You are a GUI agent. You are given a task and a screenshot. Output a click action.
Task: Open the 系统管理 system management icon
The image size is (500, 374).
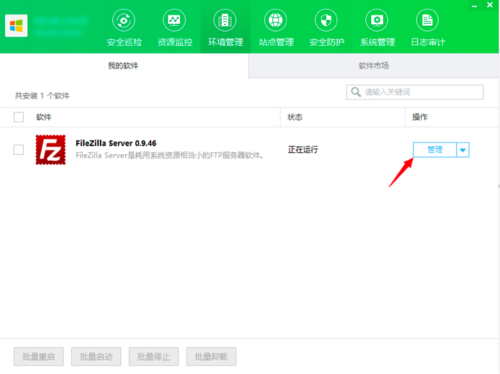pos(377,21)
